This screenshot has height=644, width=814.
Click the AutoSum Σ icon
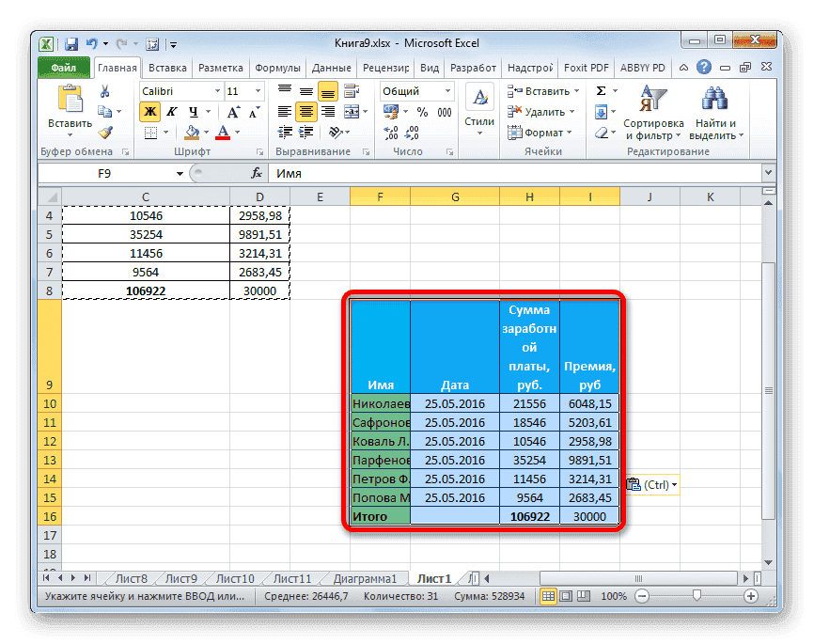click(601, 89)
